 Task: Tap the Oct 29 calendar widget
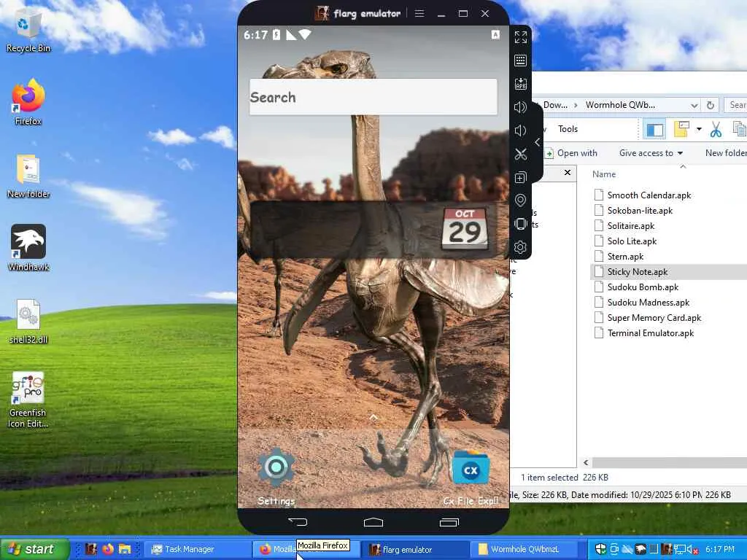click(465, 229)
